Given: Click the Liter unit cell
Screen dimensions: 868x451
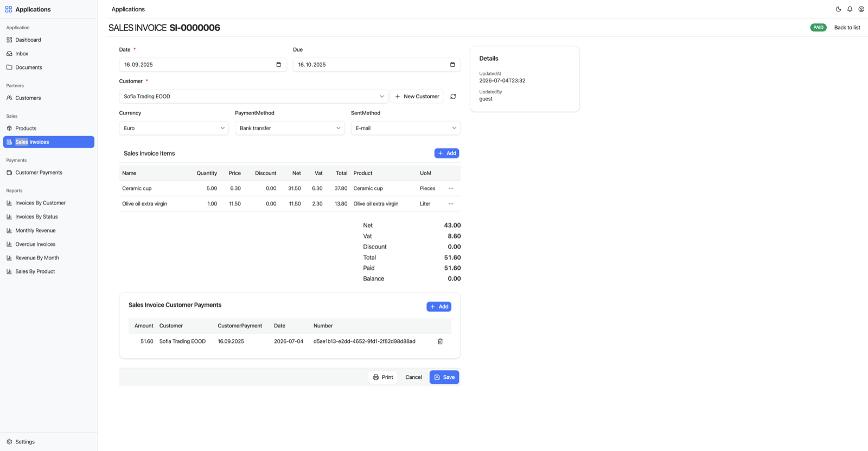Looking at the screenshot, I should (425, 204).
